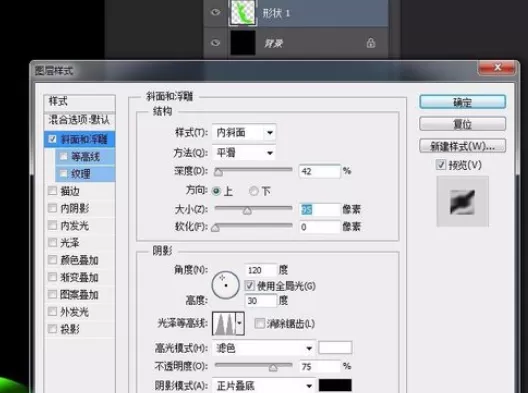Open the 样式(T) dropdown showing 内斜面
The width and height of the screenshot is (528, 393).
(244, 132)
